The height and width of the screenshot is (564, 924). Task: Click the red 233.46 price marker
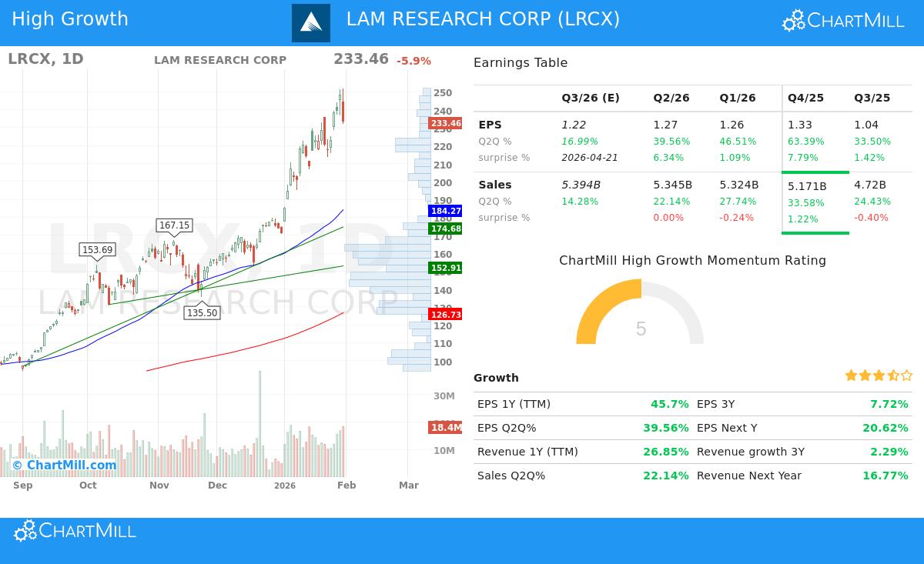coord(444,123)
